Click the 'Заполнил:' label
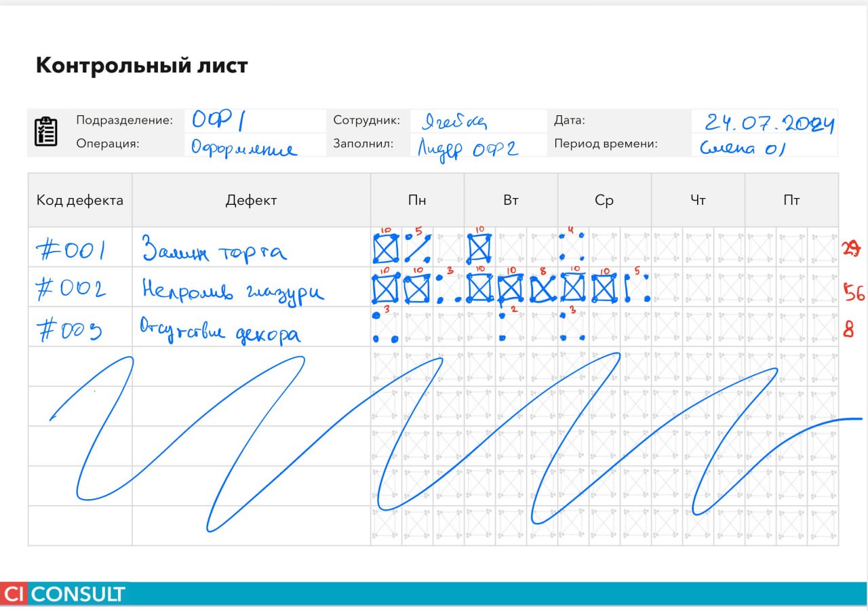 (363, 144)
